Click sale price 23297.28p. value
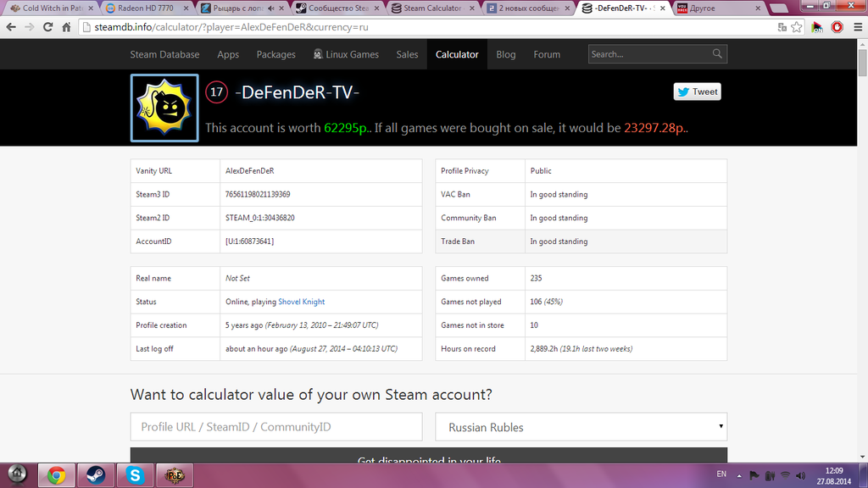The width and height of the screenshot is (868, 488). [x=656, y=128]
